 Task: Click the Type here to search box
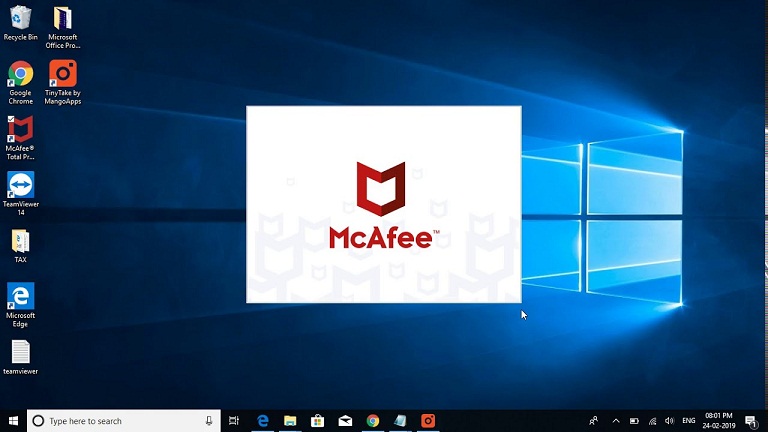(123, 421)
